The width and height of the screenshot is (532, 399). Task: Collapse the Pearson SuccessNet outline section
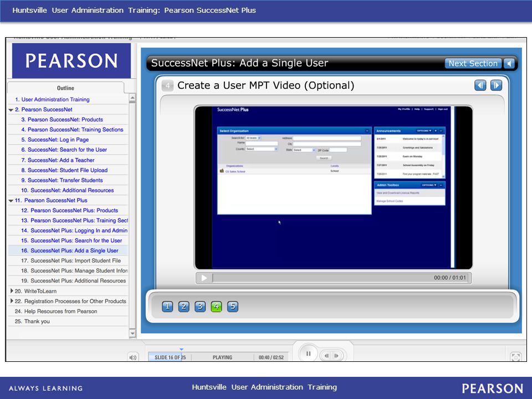point(11,110)
